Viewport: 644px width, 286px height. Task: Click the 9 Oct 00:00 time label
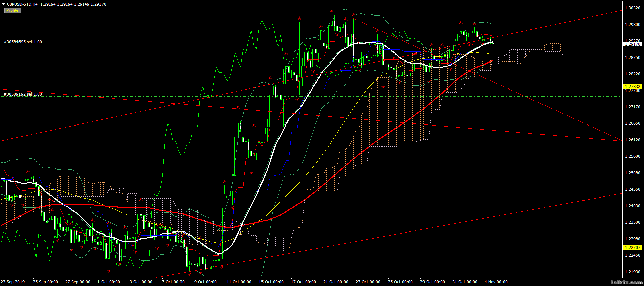click(x=205, y=282)
